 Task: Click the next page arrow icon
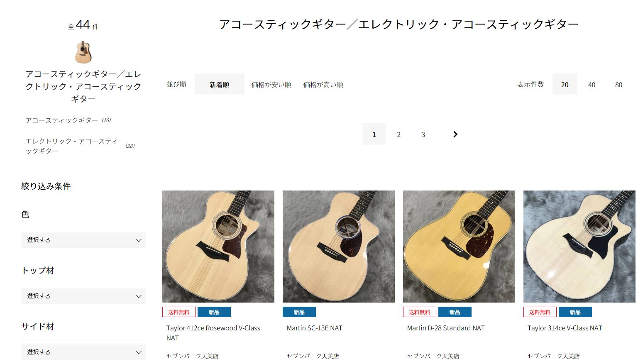pyautogui.click(x=455, y=134)
